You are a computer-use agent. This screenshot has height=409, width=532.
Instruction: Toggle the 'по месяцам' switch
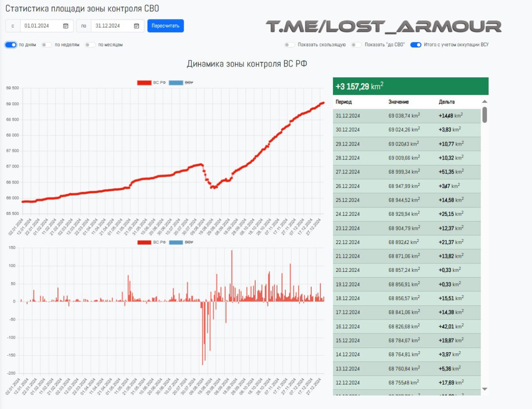(90, 45)
